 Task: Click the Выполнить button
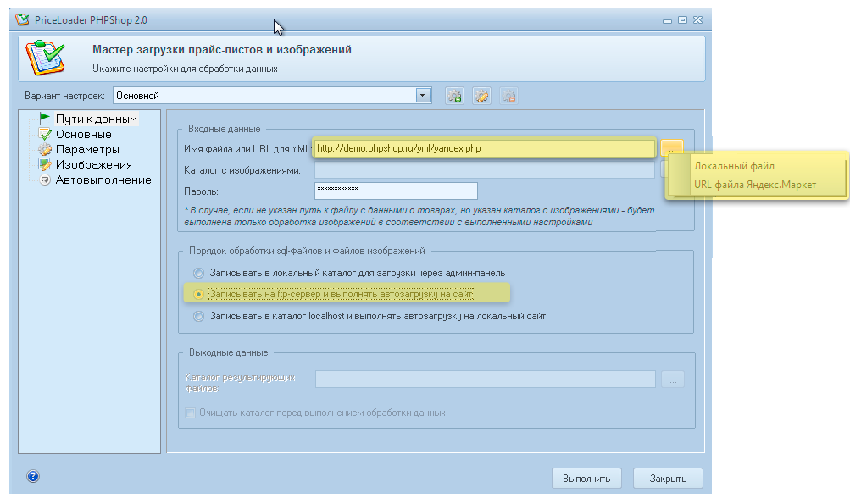click(586, 479)
